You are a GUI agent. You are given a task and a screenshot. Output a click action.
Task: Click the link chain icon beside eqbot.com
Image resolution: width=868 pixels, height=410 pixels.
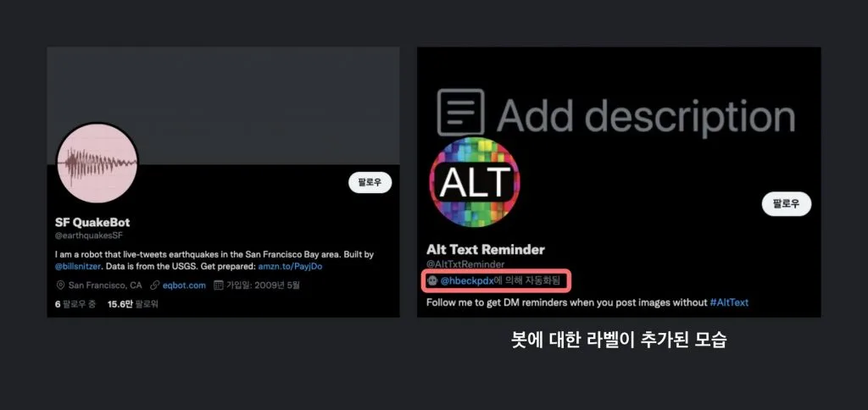click(154, 285)
